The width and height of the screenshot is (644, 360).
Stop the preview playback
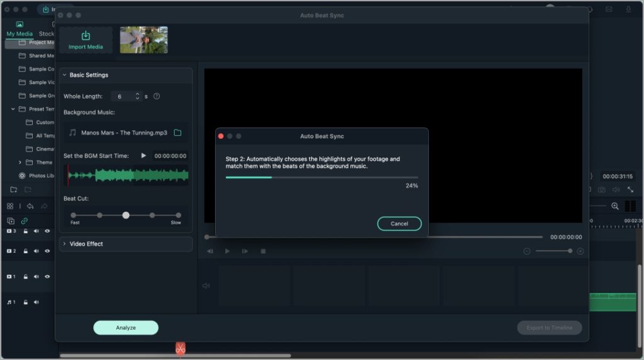264,251
